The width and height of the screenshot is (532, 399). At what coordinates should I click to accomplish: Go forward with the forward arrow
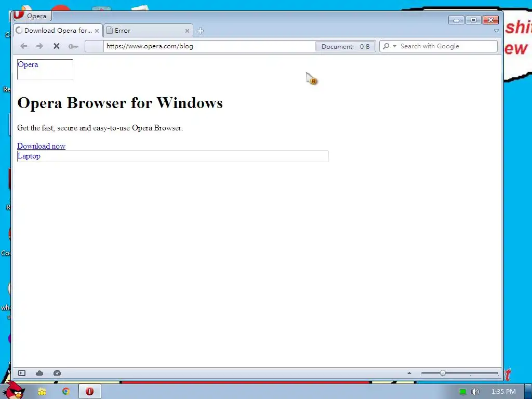pyautogui.click(x=39, y=46)
